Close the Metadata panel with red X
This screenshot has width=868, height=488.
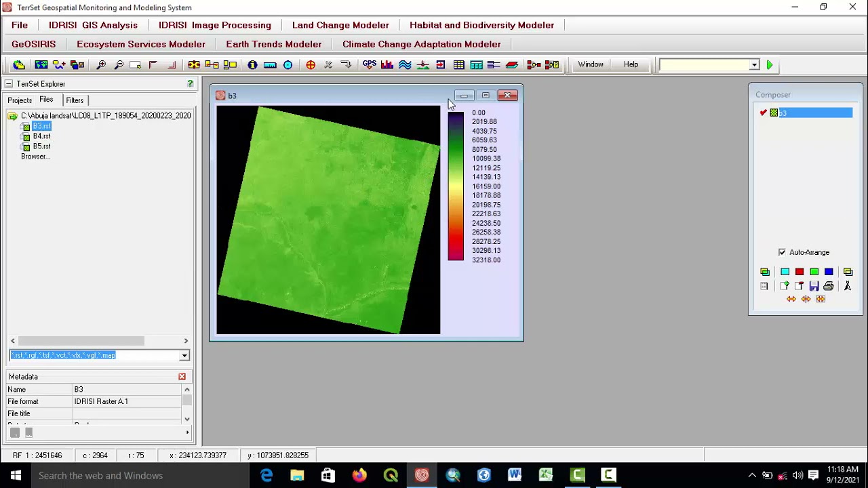[x=182, y=377]
